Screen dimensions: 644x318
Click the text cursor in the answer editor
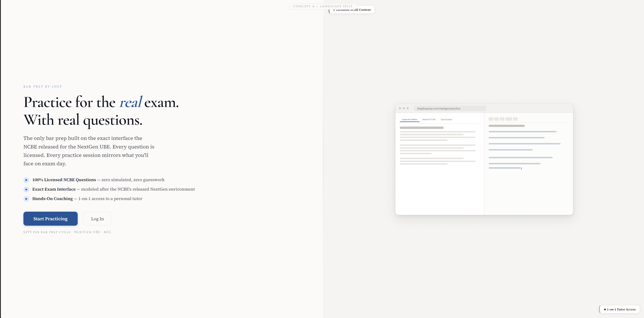(521, 169)
